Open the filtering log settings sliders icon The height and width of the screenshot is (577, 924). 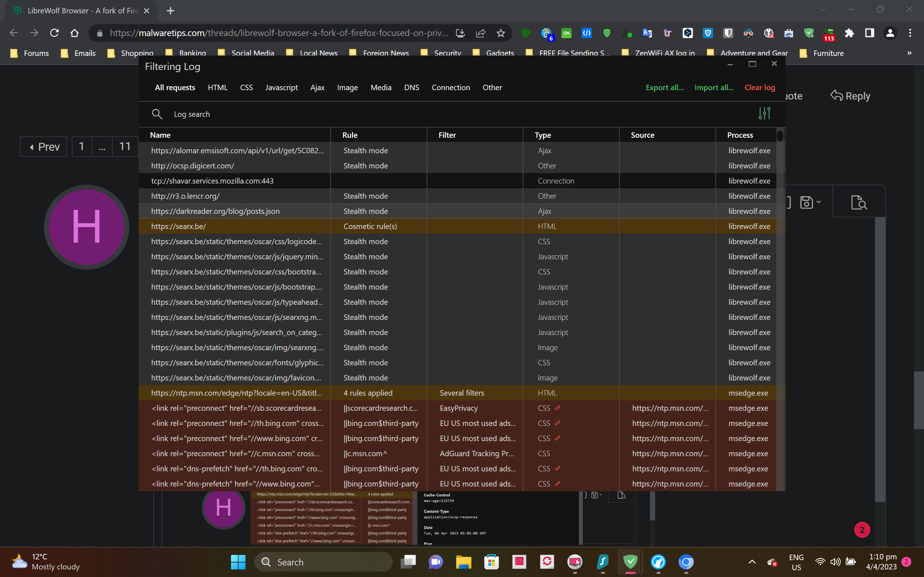[764, 113]
